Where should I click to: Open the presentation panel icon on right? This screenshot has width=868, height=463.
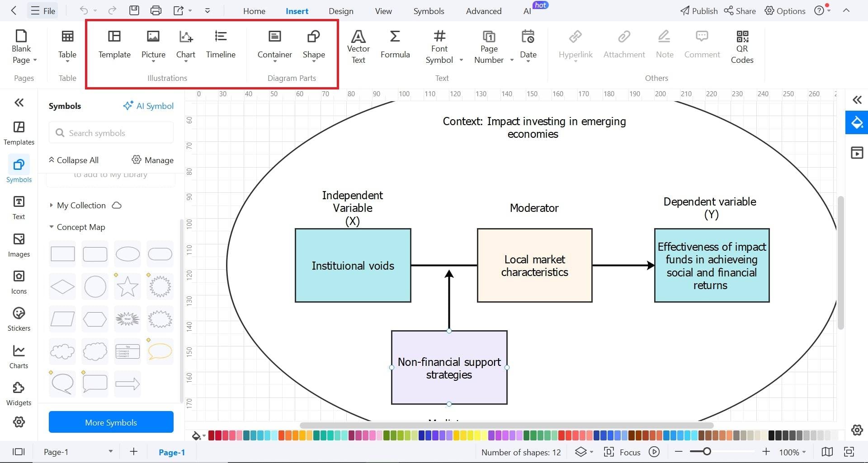pos(857,153)
